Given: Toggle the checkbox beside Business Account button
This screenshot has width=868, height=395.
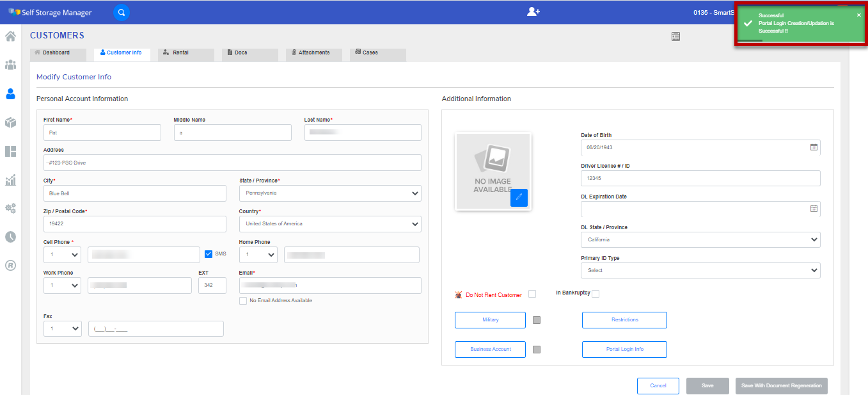Looking at the screenshot, I should [537, 350].
